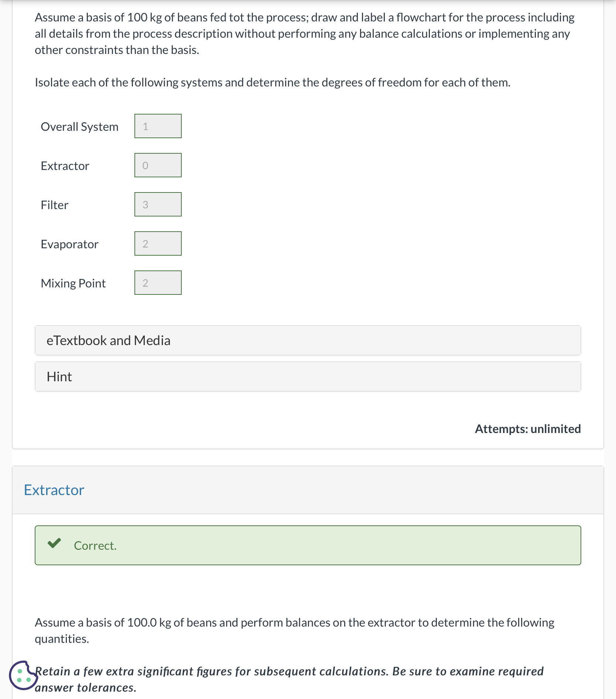Click the "Correct." feedback text
The width and height of the screenshot is (616, 699).
pos(95,546)
